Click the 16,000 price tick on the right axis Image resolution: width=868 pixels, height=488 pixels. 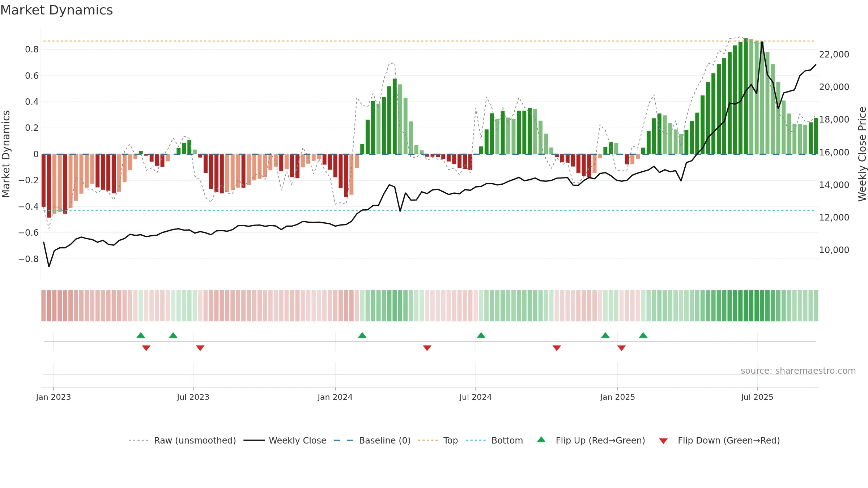(x=834, y=153)
